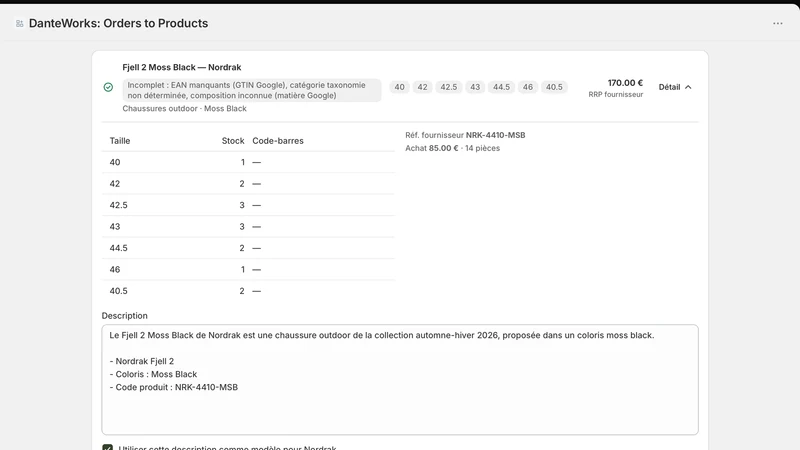Select the size 42 chip
The height and width of the screenshot is (450, 800).
pos(422,87)
